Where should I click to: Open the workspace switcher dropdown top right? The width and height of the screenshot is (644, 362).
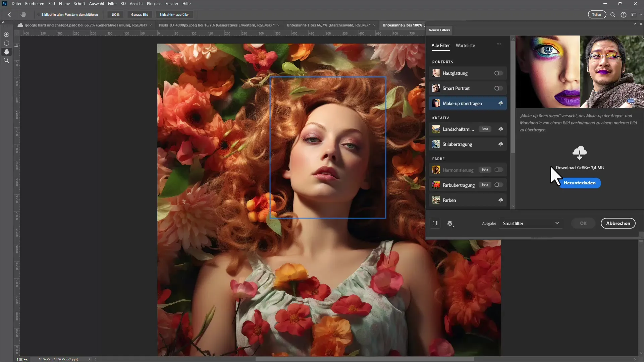coord(635,15)
